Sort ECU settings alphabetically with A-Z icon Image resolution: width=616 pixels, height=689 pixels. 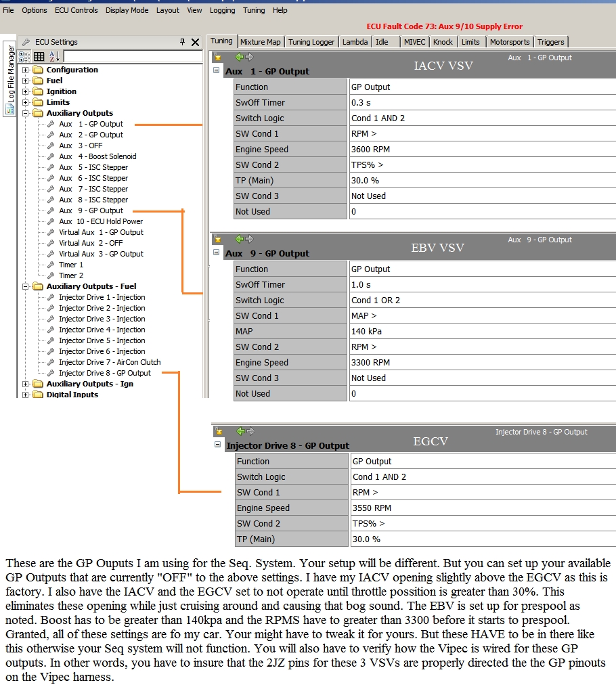(54, 56)
